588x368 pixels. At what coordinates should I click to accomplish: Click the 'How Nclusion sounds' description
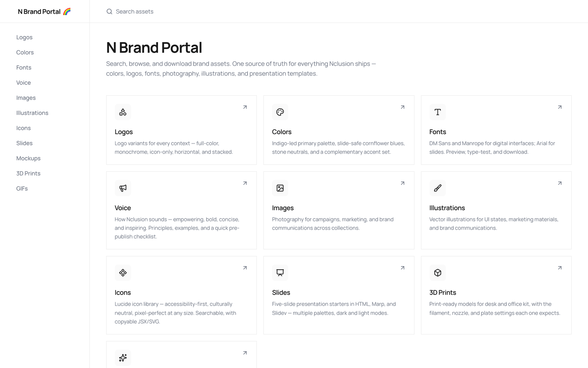177,228
